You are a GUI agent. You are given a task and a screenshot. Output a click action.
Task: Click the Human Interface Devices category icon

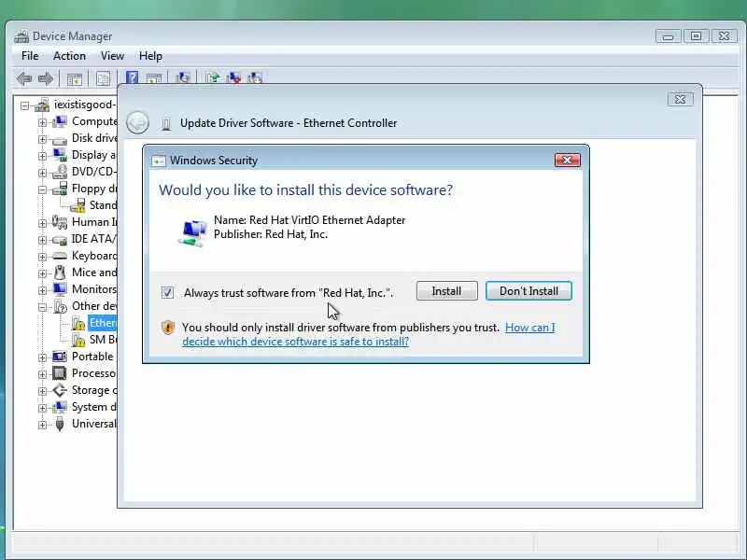[60, 222]
